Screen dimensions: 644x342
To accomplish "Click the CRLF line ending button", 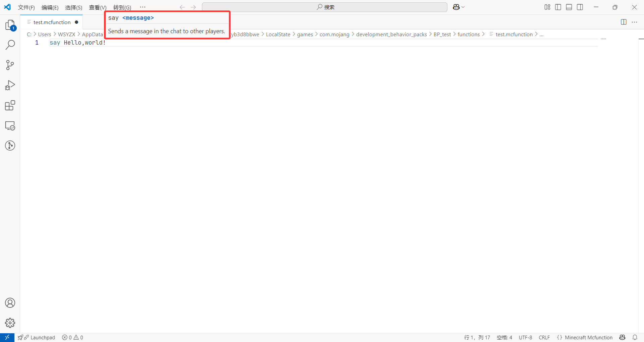I will click(544, 337).
